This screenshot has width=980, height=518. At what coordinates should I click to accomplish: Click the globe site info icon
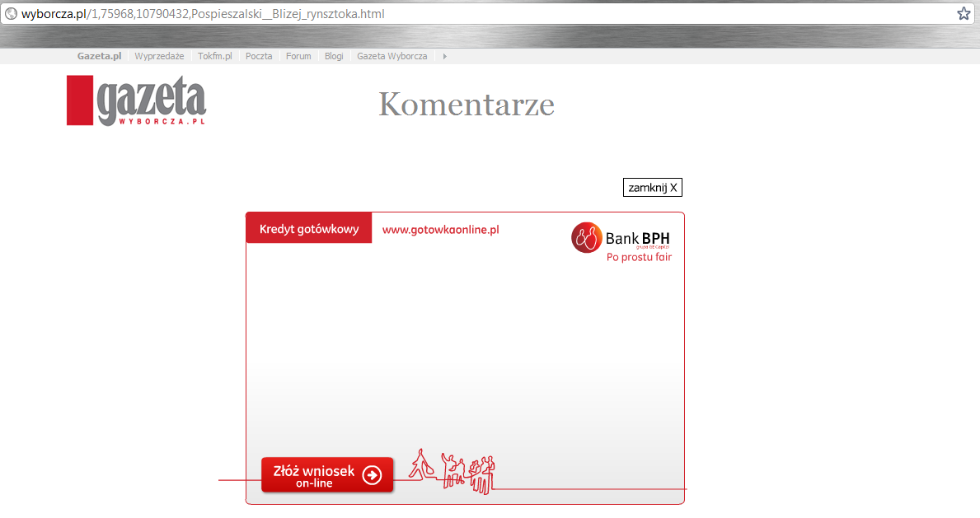(12, 14)
